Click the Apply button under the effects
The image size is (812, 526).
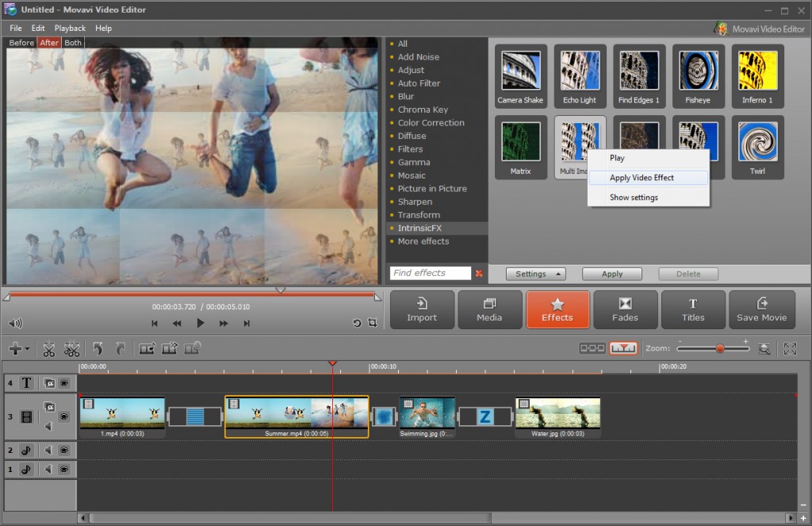(x=611, y=273)
